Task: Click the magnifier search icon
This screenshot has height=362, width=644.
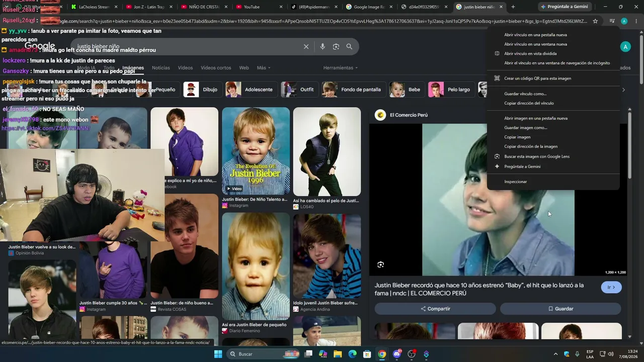Action: click(x=349, y=46)
